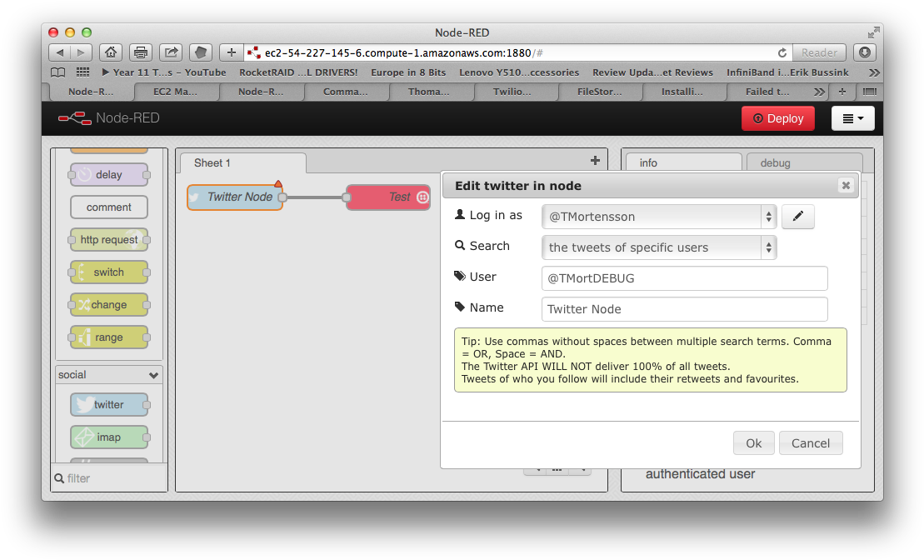Open the Node-RED hamburger menu
Viewport: 924px width, 560px height.
tap(852, 118)
